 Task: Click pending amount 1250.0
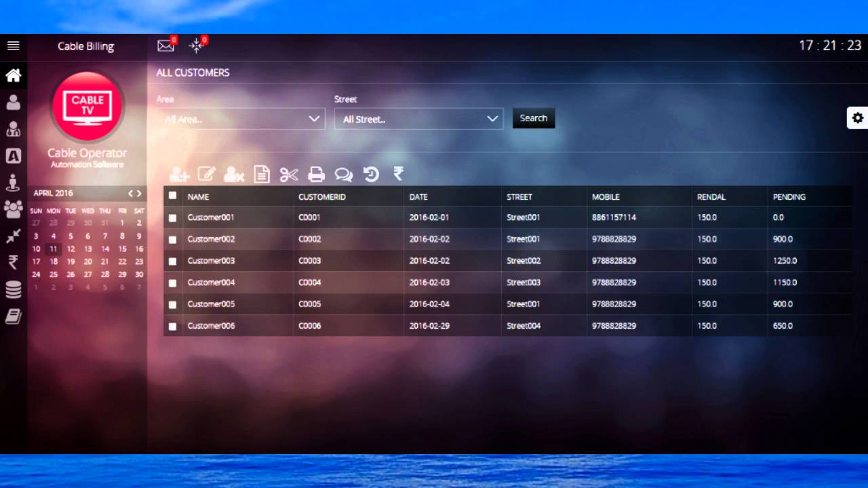click(x=785, y=261)
